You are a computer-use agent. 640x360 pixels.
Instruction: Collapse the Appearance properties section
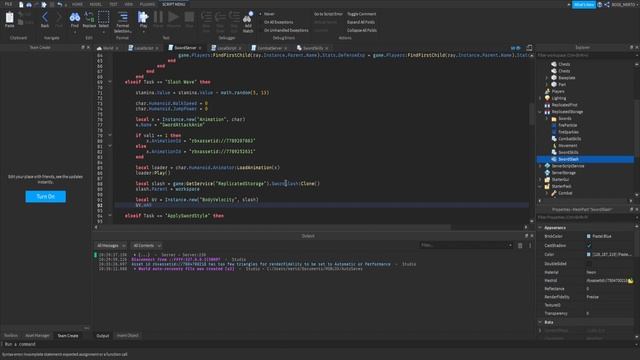click(540, 227)
